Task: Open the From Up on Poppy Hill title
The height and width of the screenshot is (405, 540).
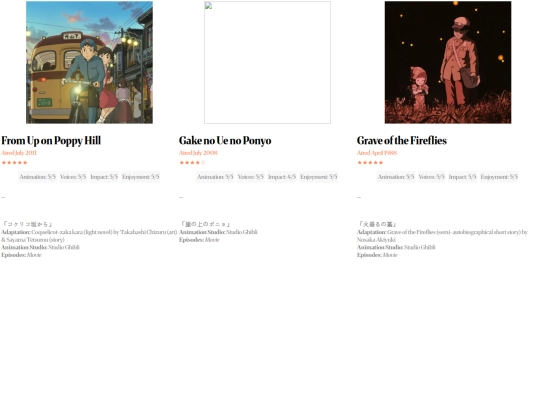Action: (x=51, y=141)
